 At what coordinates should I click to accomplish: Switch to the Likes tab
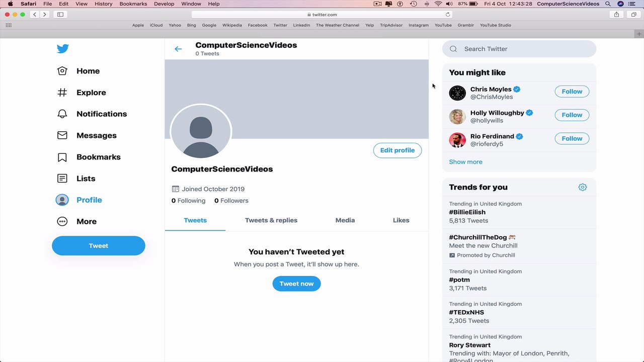coord(401,220)
